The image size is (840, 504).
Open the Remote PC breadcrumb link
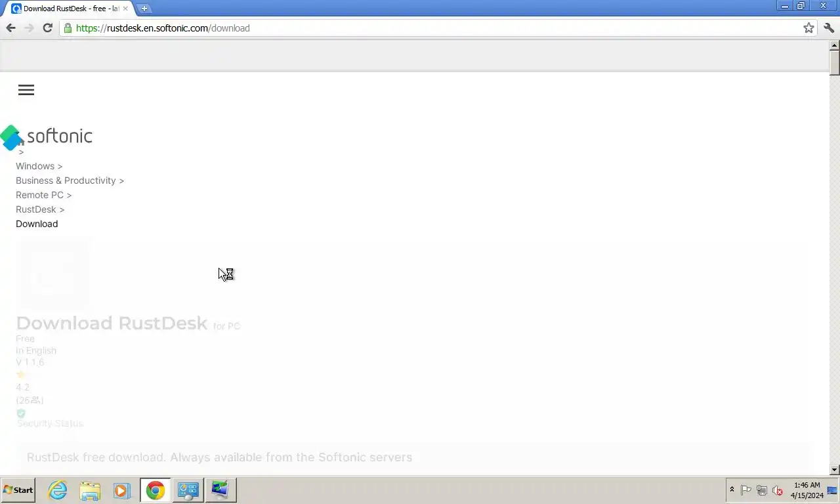click(x=39, y=195)
